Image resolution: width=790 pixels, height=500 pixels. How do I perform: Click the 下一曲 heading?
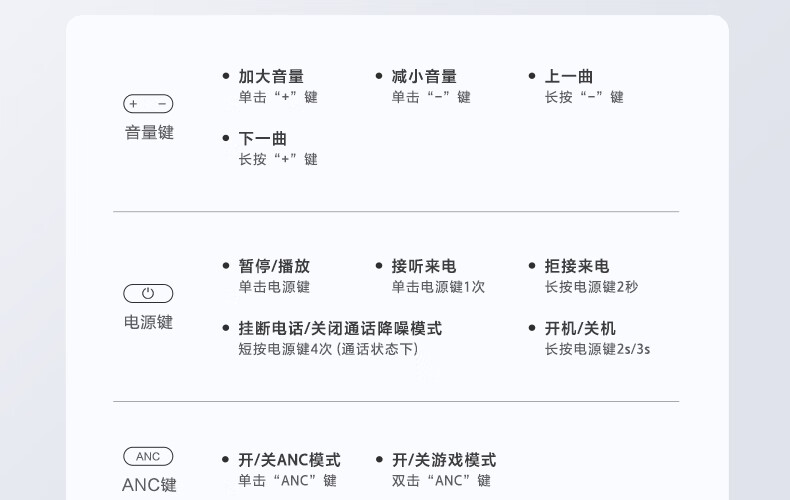click(262, 139)
